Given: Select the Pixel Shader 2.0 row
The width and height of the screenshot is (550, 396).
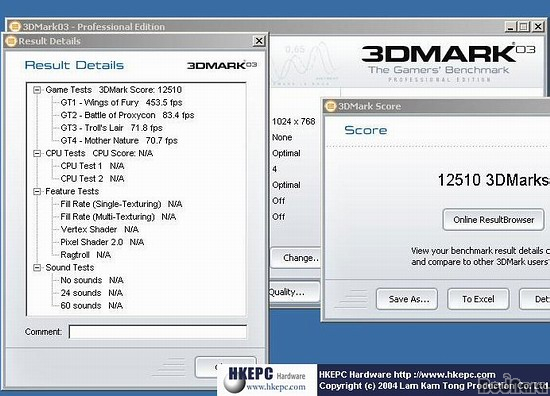Looking at the screenshot, I should (x=102, y=242).
